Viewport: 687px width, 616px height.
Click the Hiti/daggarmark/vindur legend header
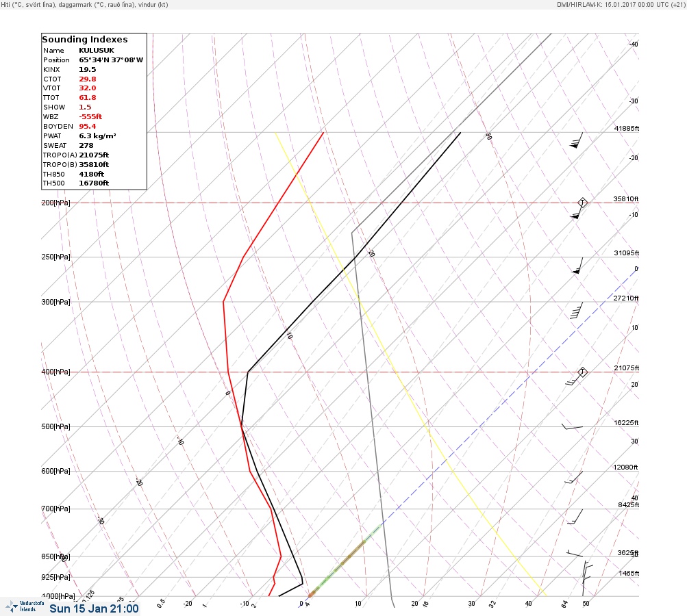pos(84,4)
